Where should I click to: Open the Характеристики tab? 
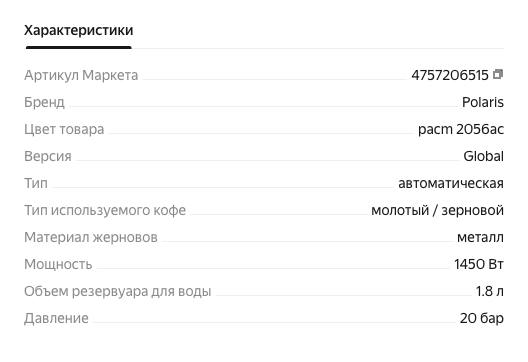(78, 30)
